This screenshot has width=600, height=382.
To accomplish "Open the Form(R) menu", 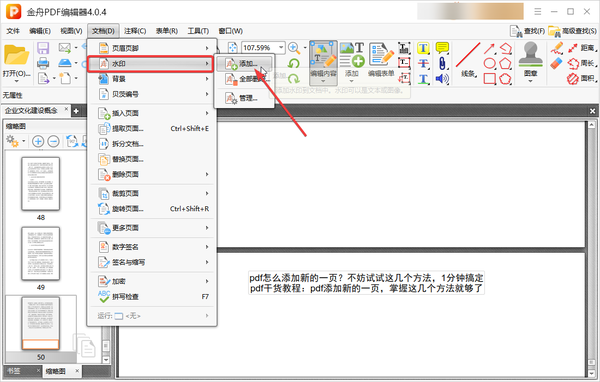I will coord(167,31).
